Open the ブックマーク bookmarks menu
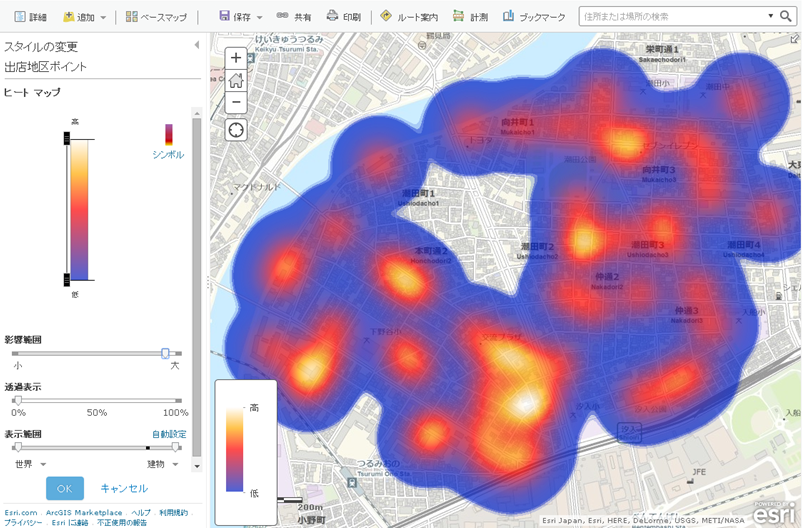 pyautogui.click(x=534, y=17)
